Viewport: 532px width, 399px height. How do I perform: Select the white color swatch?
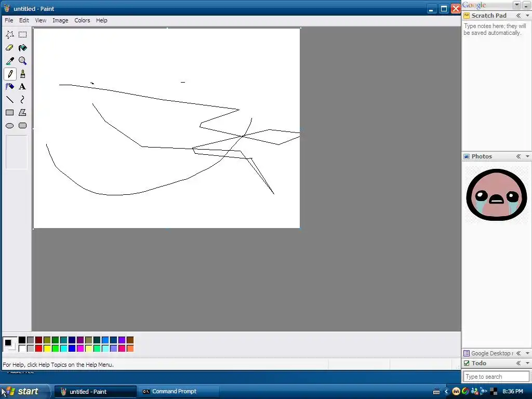click(x=22, y=349)
